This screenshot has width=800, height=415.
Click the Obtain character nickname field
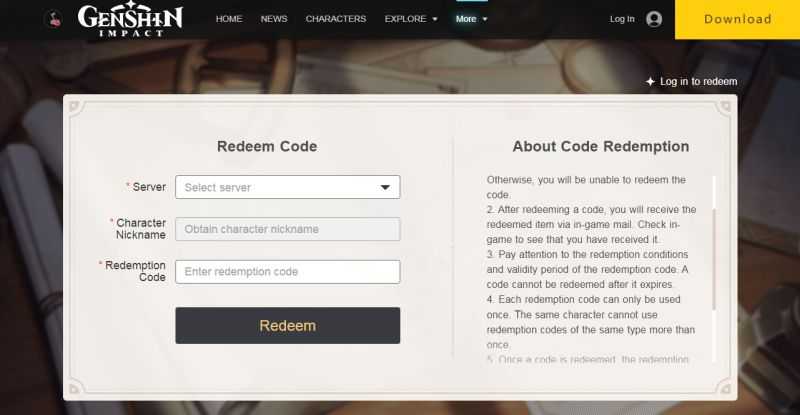pos(288,229)
